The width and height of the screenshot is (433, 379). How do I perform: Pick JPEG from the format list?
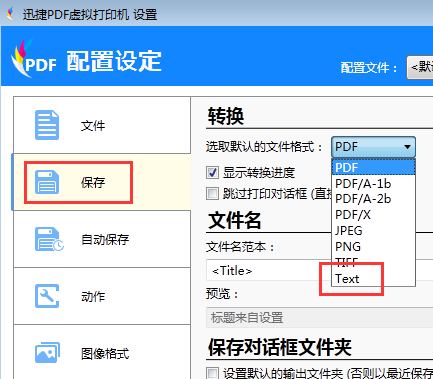pyautogui.click(x=373, y=231)
